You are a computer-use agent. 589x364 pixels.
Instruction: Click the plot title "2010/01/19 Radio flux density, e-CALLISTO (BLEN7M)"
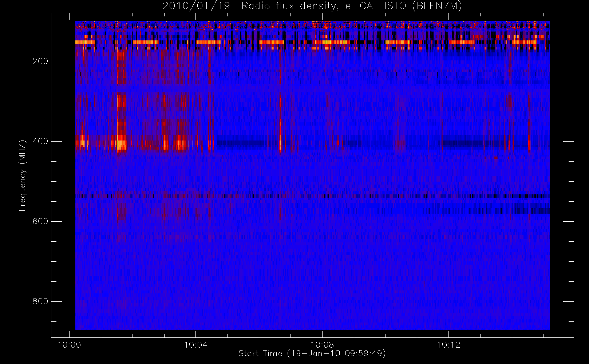coord(312,6)
